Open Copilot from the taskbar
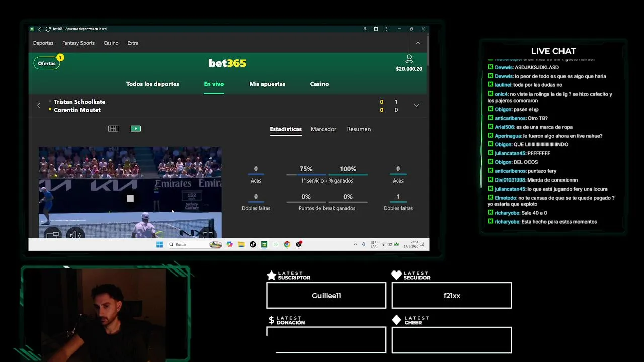The image size is (644, 362). pos(230,244)
